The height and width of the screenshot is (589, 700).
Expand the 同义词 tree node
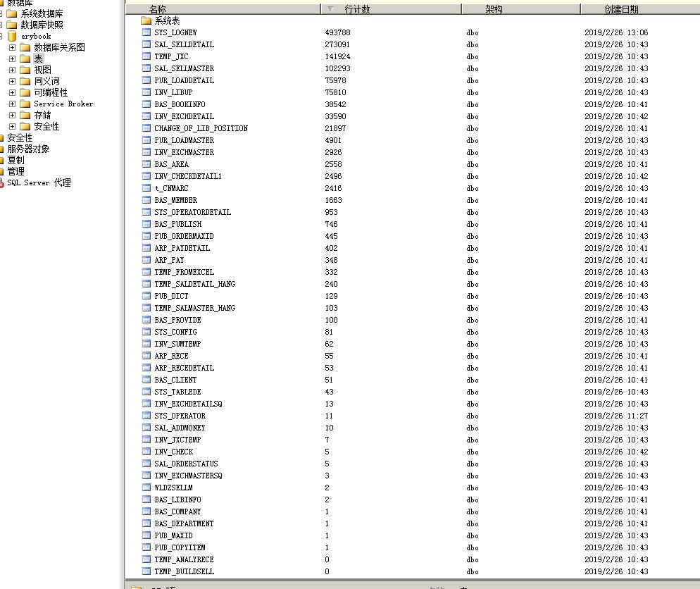pos(12,81)
